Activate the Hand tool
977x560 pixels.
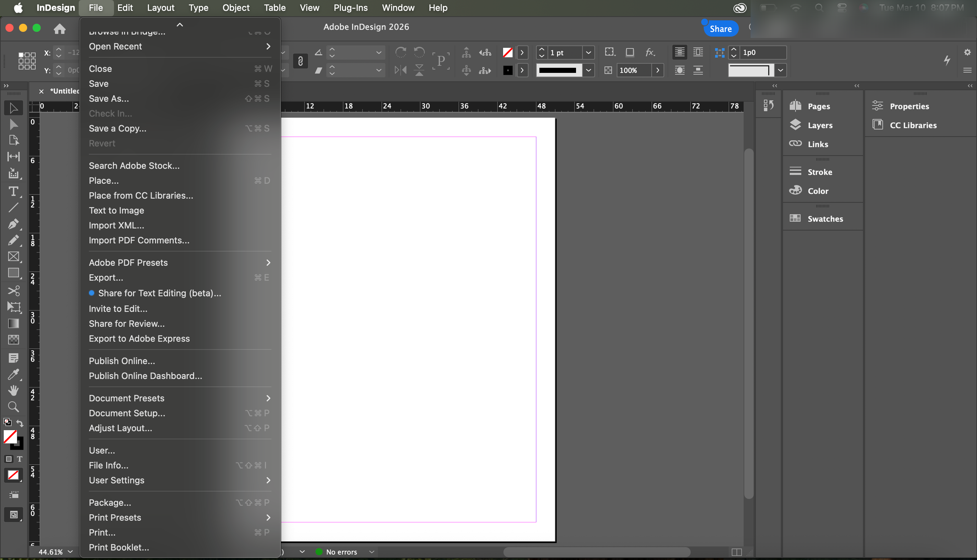click(14, 391)
